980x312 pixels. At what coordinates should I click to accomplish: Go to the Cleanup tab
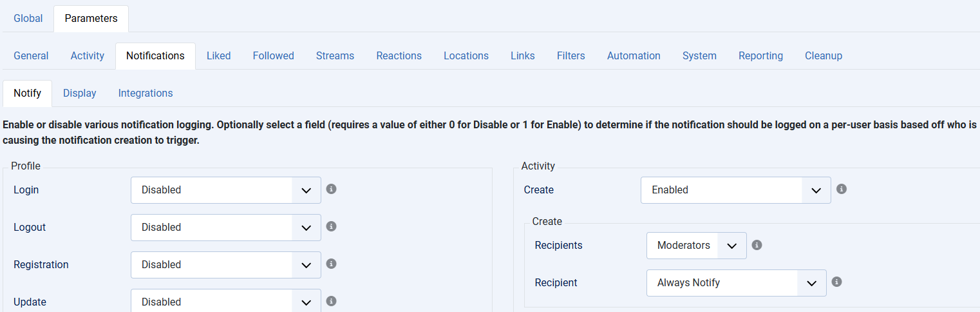(824, 55)
